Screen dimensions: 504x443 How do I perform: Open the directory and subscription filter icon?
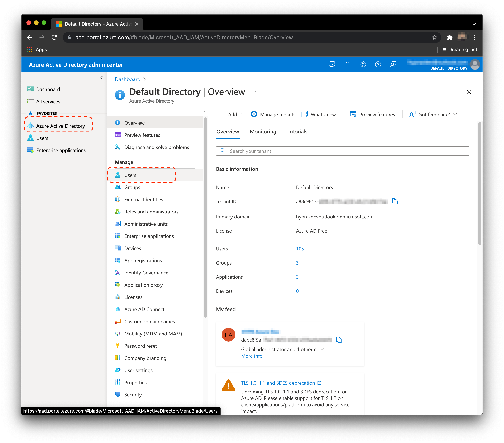click(x=332, y=65)
